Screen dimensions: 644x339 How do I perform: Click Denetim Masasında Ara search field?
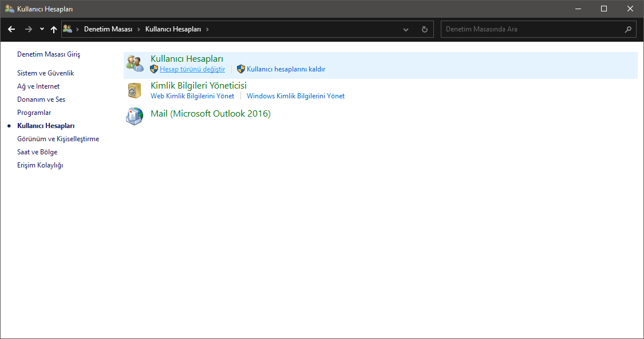tap(539, 29)
